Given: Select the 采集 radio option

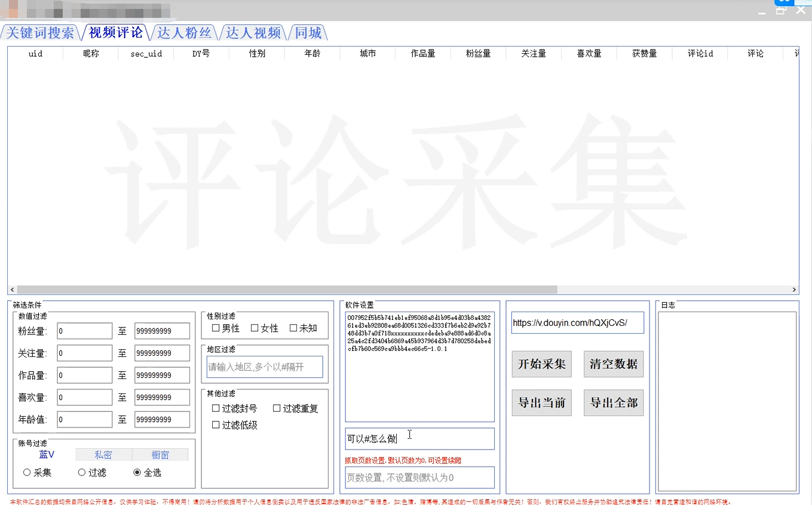Looking at the screenshot, I should [x=26, y=472].
